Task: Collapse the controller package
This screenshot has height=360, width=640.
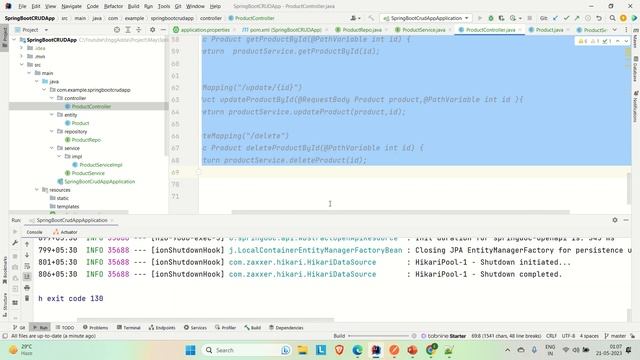Action: (52, 98)
